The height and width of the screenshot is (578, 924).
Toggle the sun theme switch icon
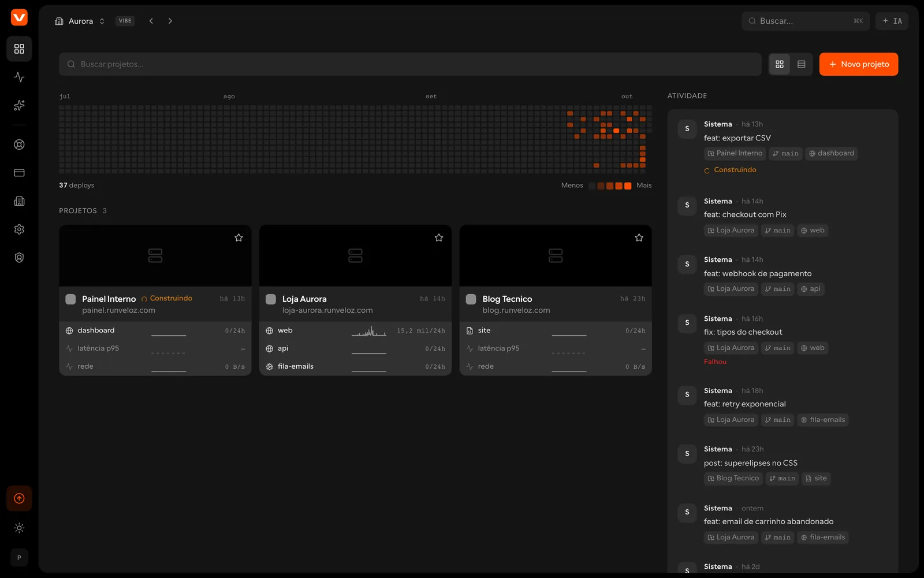pyautogui.click(x=19, y=528)
